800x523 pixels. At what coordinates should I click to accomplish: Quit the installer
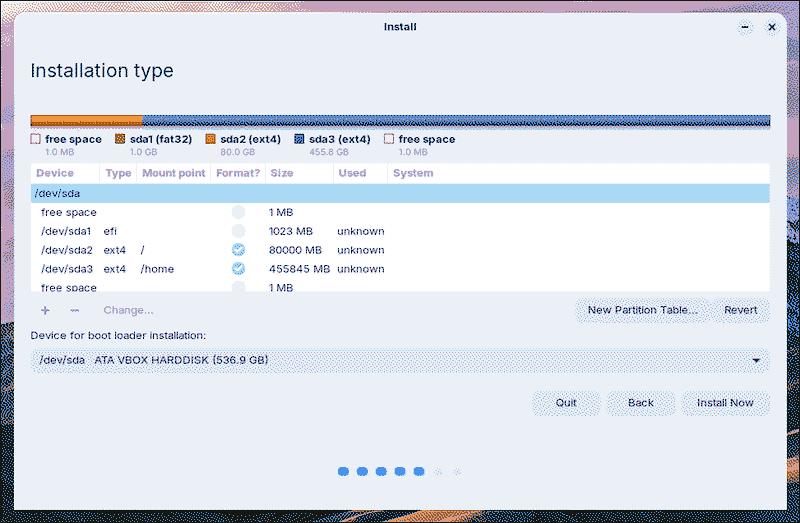pos(566,403)
